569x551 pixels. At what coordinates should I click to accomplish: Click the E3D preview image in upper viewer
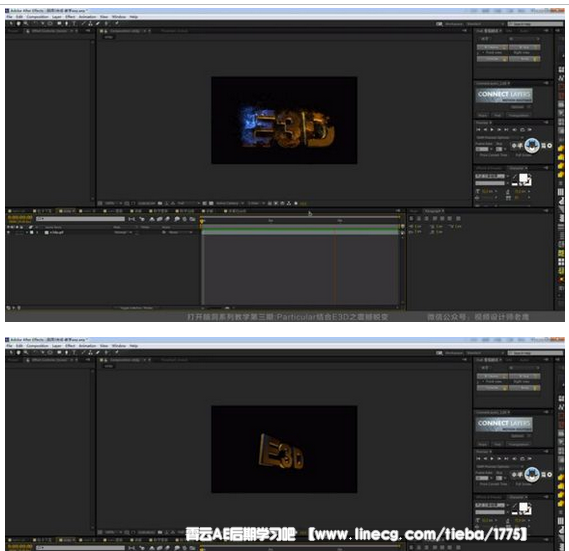tap(284, 120)
